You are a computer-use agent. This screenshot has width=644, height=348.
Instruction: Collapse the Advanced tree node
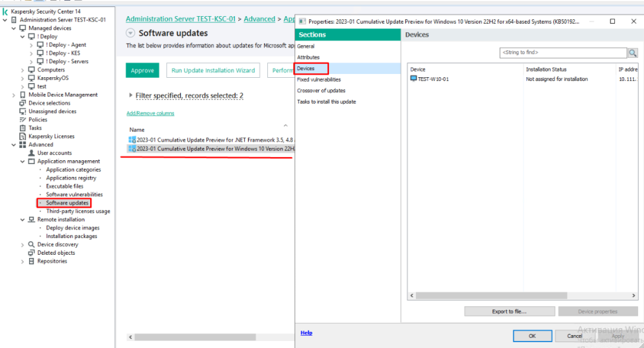[x=14, y=145]
